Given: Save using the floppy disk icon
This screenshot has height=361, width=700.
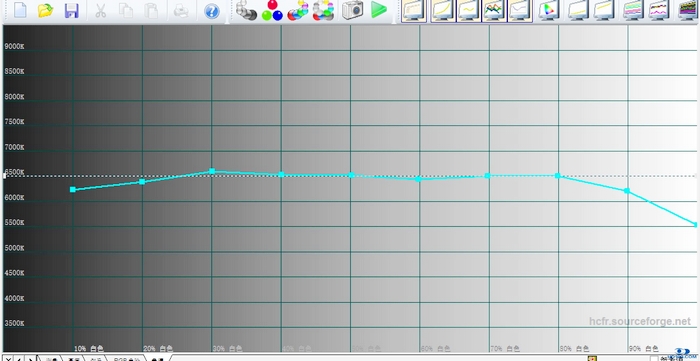Looking at the screenshot, I should coord(71,11).
